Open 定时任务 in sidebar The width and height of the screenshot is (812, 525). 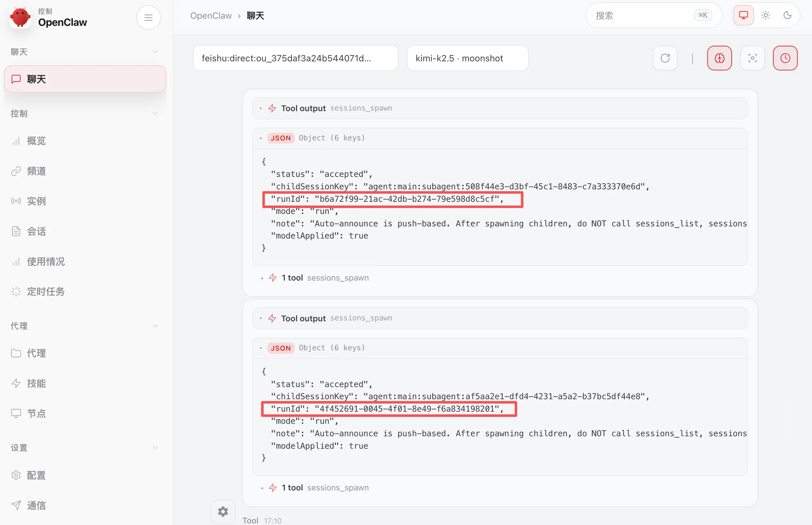(46, 292)
